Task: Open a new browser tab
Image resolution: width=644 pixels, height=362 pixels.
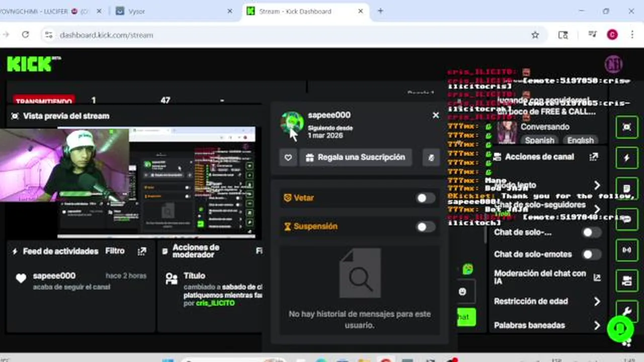Action: pyautogui.click(x=380, y=11)
